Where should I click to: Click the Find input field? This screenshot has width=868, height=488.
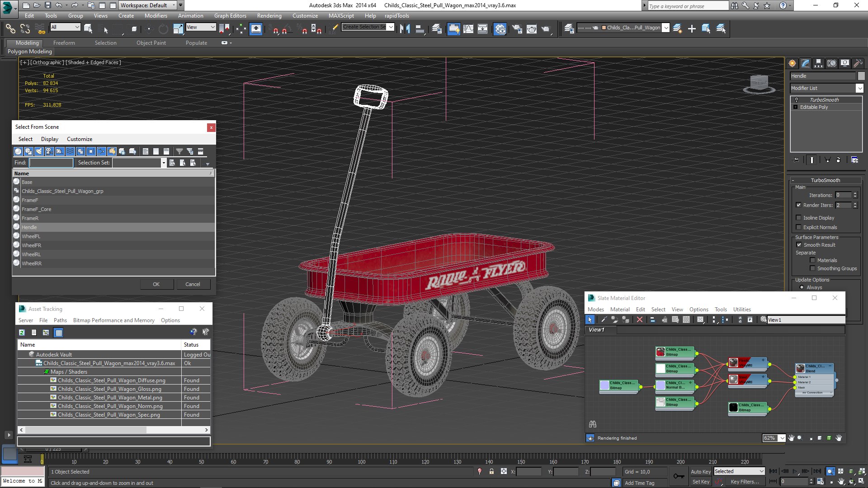point(51,163)
